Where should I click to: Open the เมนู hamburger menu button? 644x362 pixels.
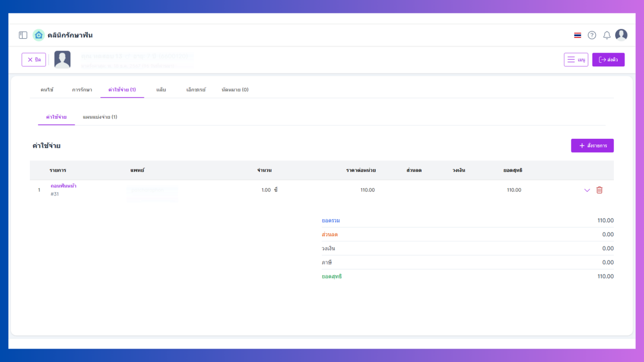[x=576, y=60]
